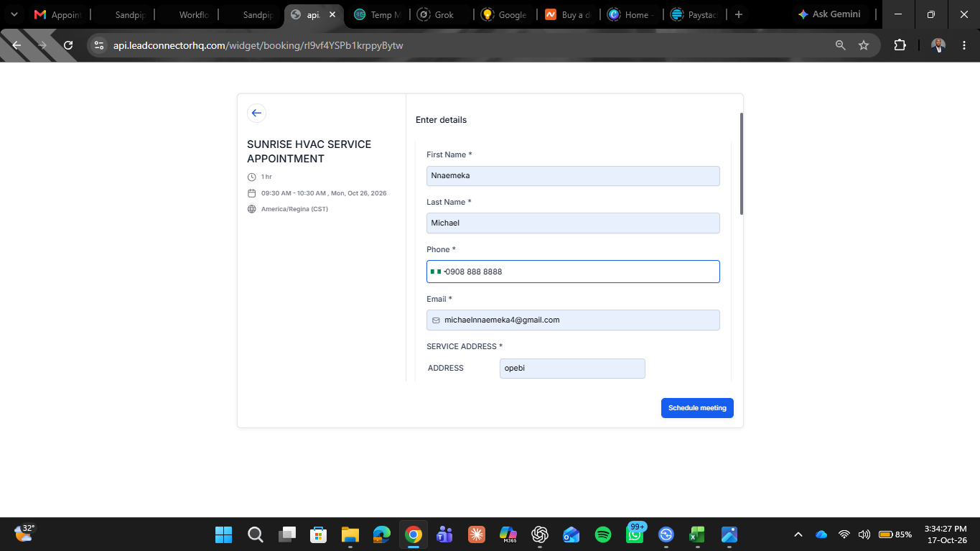
Task: Show hidden system tray icons
Action: (798, 534)
